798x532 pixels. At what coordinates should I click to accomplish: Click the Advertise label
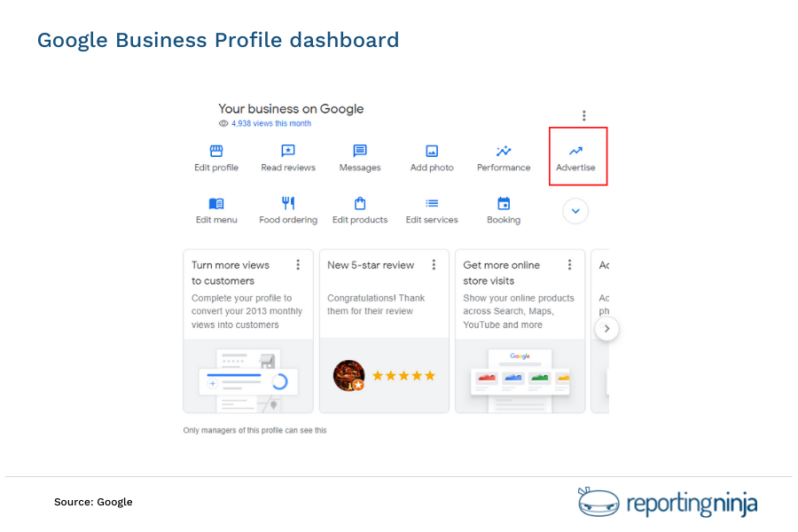point(575,168)
